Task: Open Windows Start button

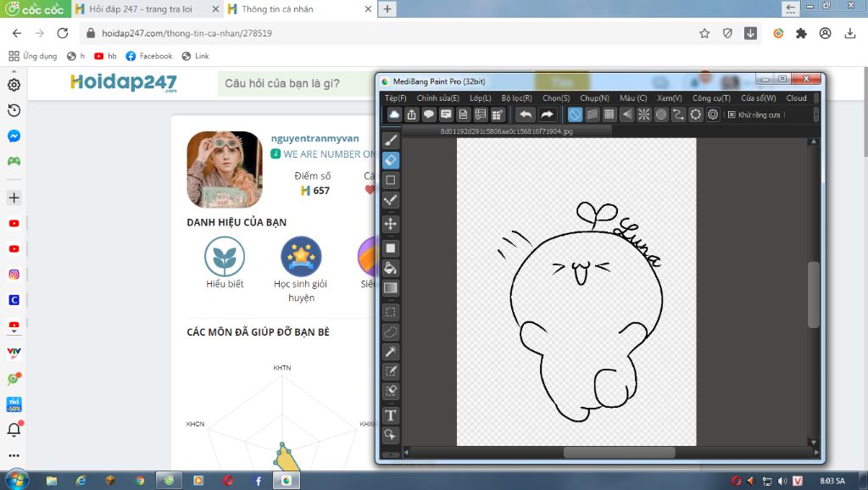Action: coord(17,480)
